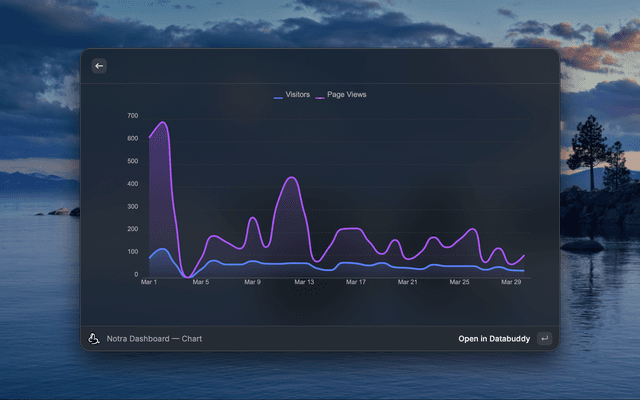This screenshot has height=400, width=640.
Task: Click the Notra Dashboard — Chart title
Action: tap(154, 339)
